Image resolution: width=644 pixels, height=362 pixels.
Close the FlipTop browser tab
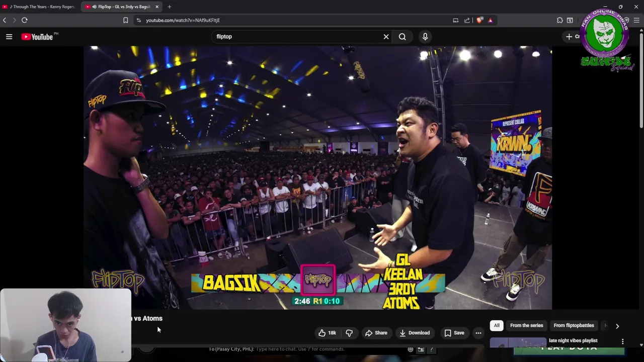tap(157, 7)
